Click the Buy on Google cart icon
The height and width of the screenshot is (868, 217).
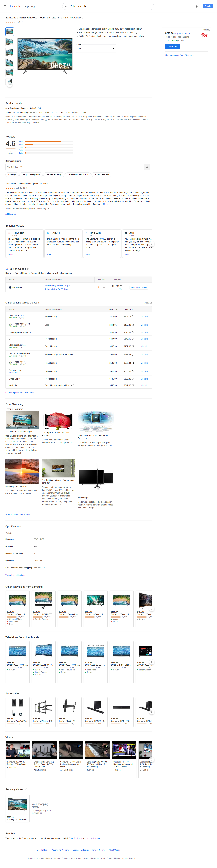click(7, 269)
